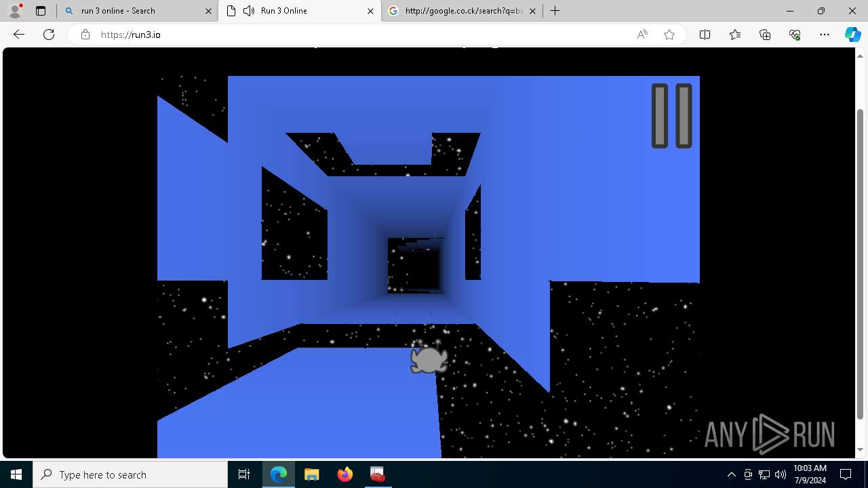868x488 pixels.
Task: Open the Windows Start menu
Action: click(x=16, y=474)
